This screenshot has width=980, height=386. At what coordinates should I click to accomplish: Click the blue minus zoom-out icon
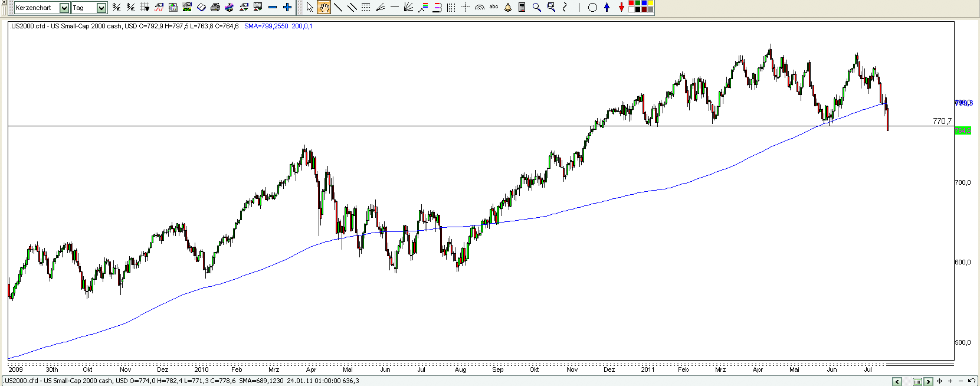(273, 8)
